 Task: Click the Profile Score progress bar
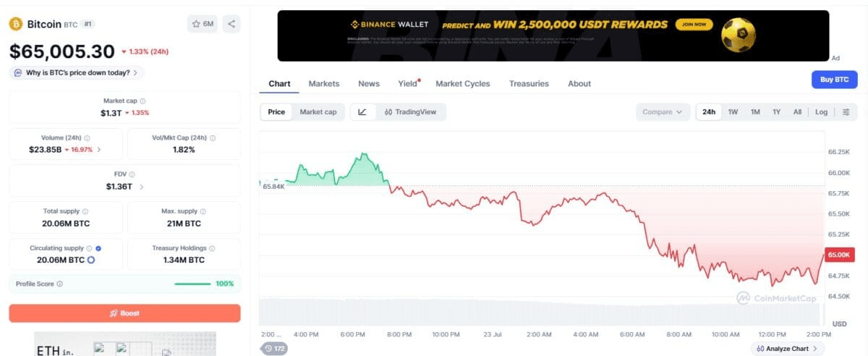click(x=192, y=284)
